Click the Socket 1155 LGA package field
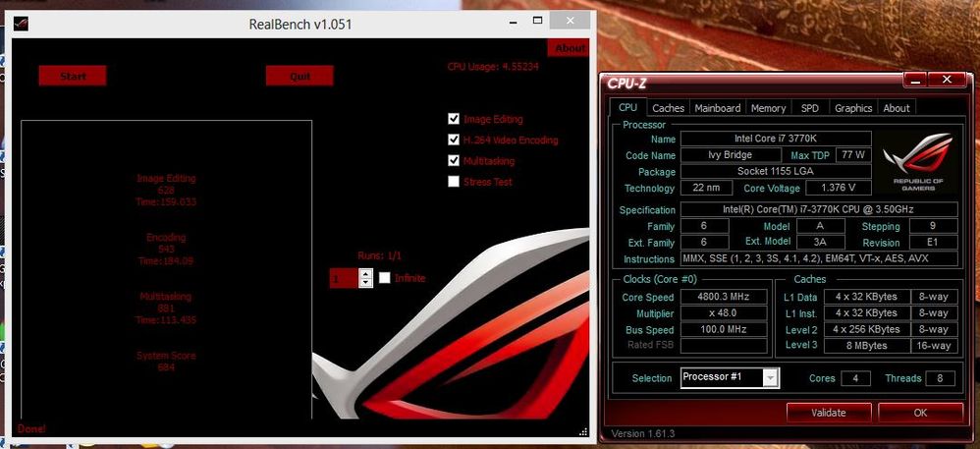Viewport: 980px width, 449px height. point(775,171)
